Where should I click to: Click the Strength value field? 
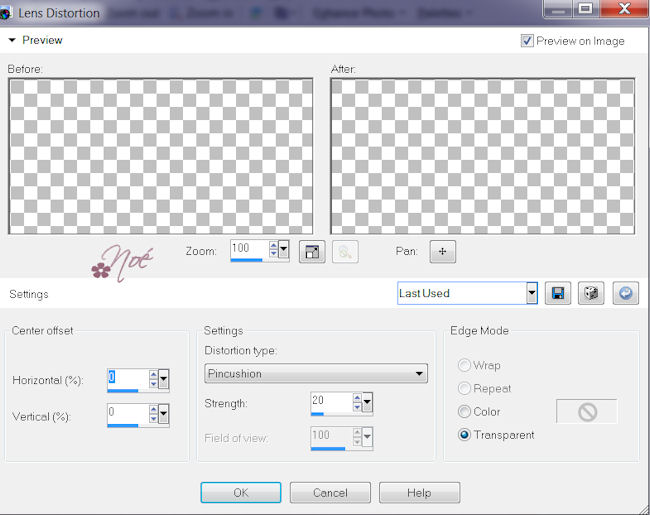[329, 401]
